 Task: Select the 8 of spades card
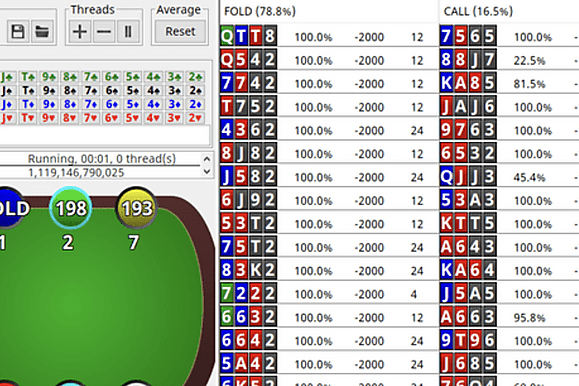coord(69,90)
